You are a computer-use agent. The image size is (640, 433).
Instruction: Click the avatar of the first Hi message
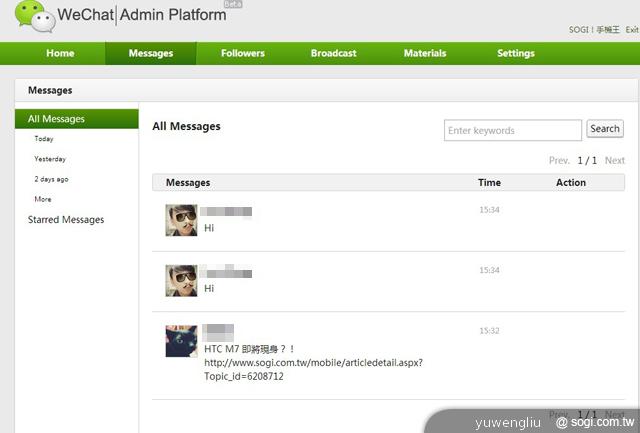[x=181, y=220]
